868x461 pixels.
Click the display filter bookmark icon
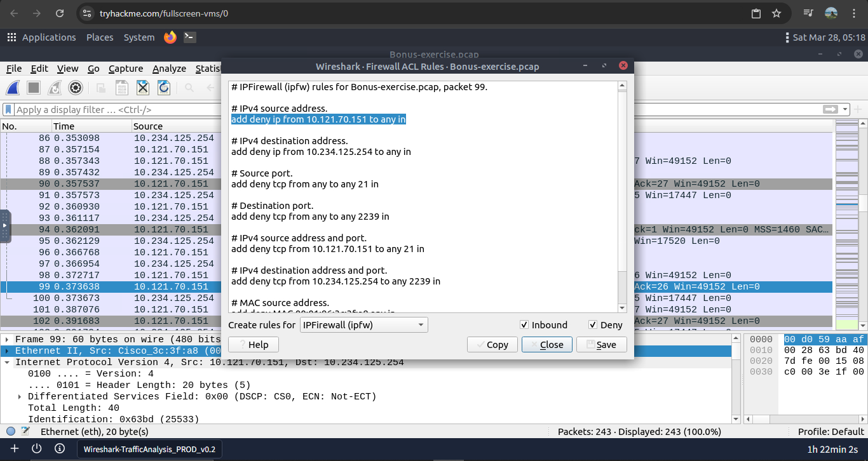(9, 109)
